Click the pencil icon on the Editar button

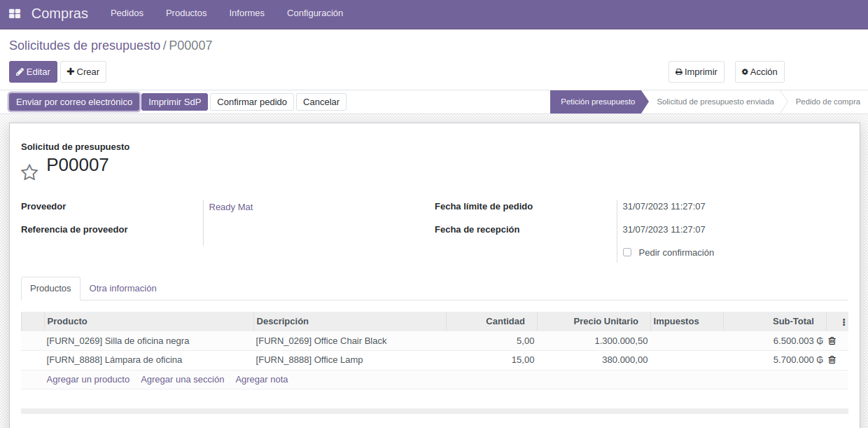pyautogui.click(x=20, y=71)
